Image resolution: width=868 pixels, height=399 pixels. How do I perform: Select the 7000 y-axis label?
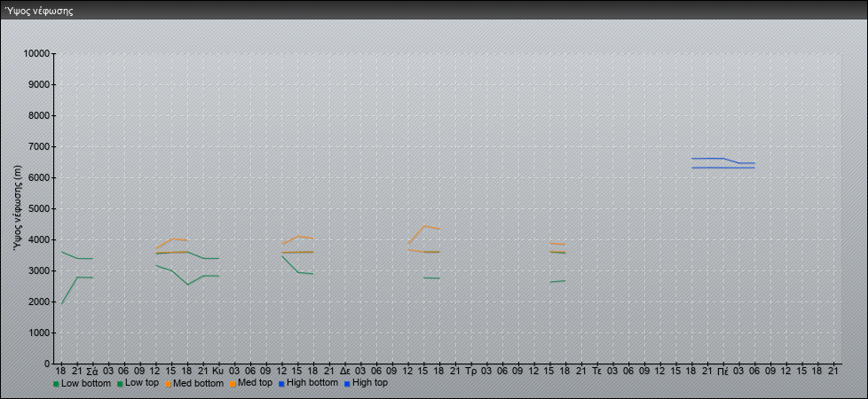(x=39, y=146)
